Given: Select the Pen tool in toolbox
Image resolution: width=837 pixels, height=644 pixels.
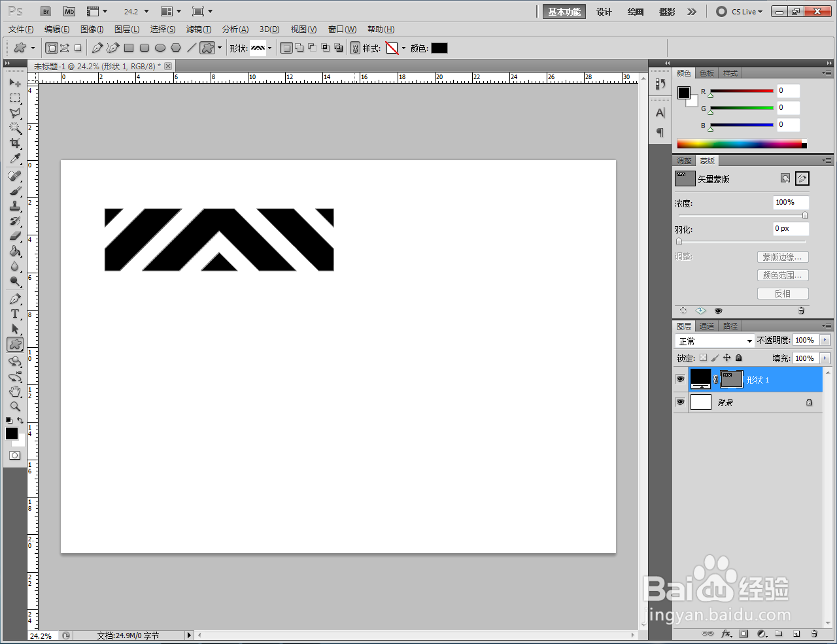Looking at the screenshot, I should (x=15, y=299).
